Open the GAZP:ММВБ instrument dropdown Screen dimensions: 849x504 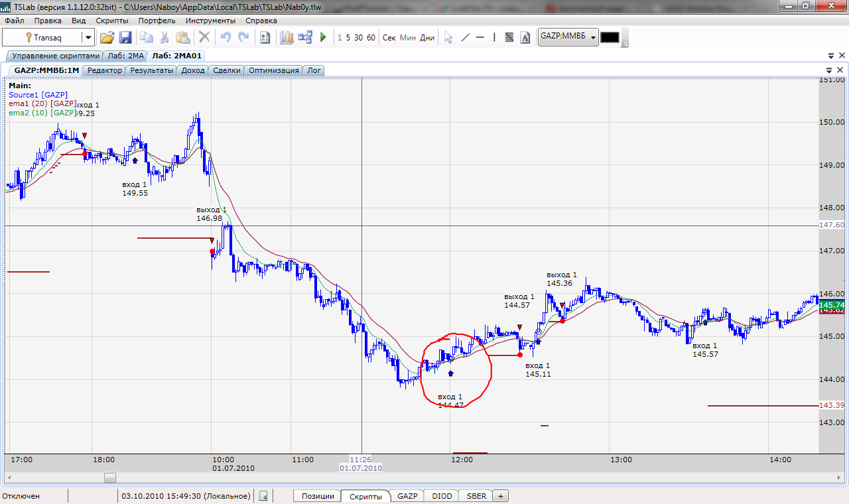593,38
